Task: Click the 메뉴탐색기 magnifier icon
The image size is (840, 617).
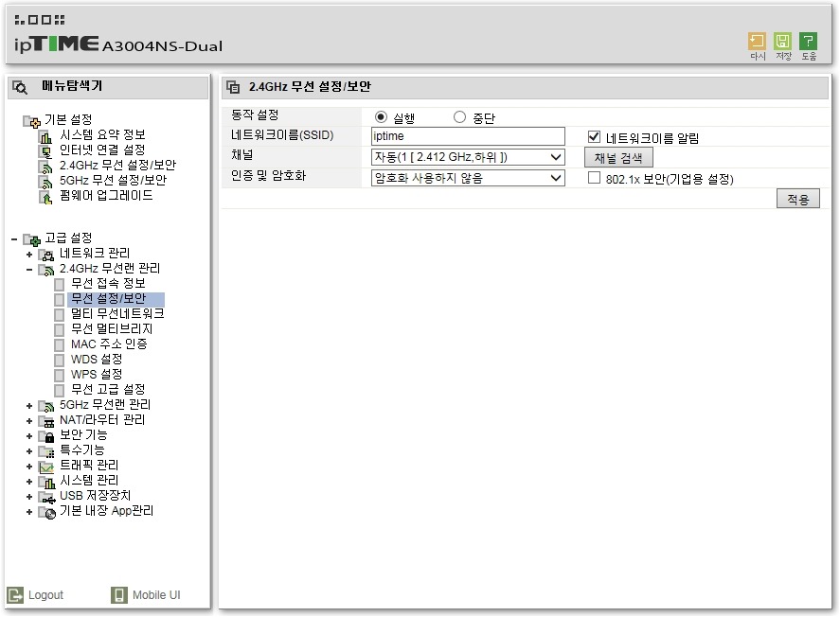Action: 20,87
